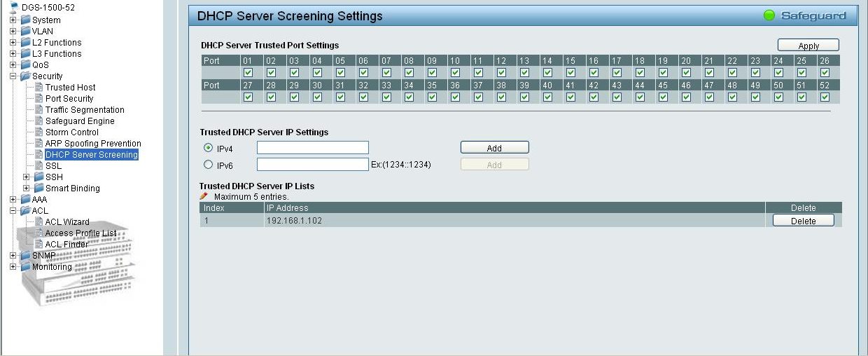Expand the Monitoring tree node
This screenshot has width=868, height=356.
point(13,266)
